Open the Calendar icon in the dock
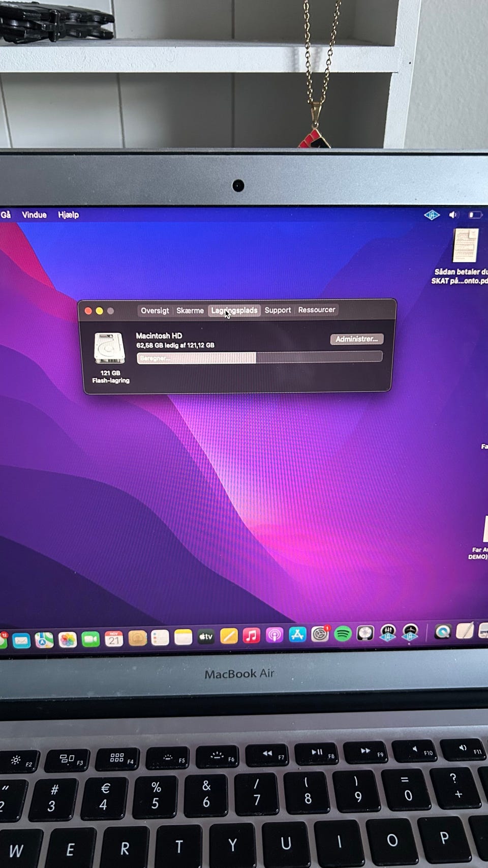Image resolution: width=488 pixels, height=868 pixels. point(114,638)
